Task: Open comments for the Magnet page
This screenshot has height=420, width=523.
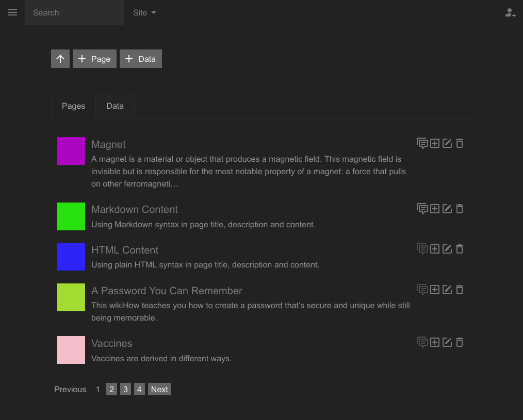Action: [x=422, y=143]
